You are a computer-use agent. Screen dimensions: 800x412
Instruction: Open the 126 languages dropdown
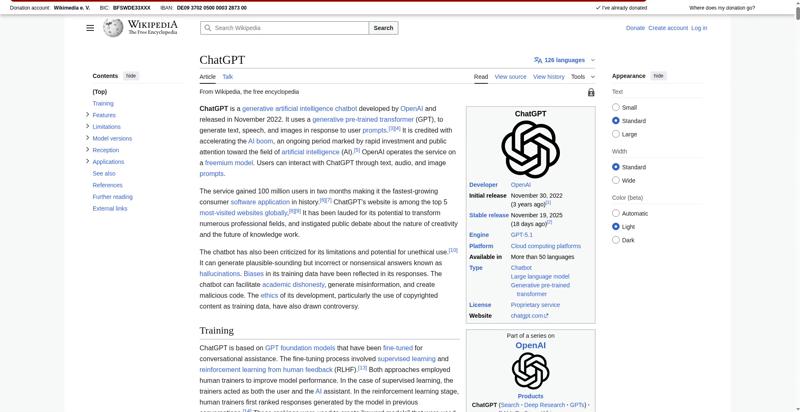point(565,60)
